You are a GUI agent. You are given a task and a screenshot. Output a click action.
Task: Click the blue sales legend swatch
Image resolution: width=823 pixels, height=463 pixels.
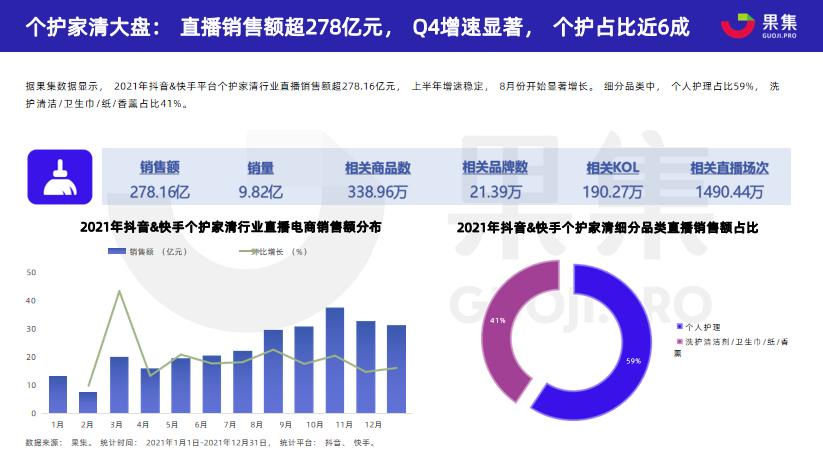(x=117, y=251)
